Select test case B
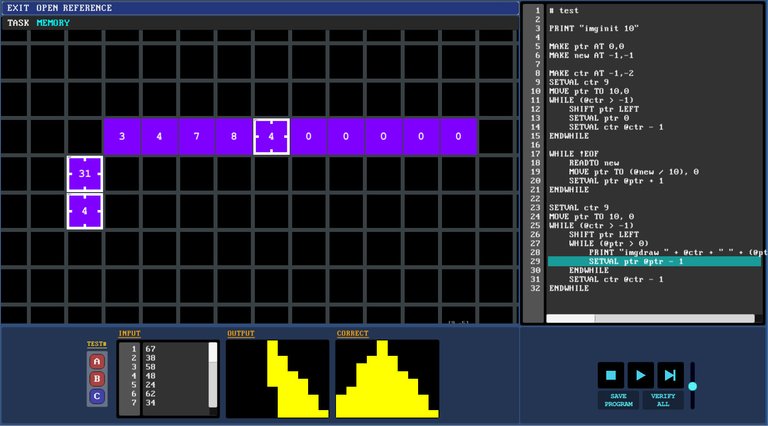This screenshot has height=426, width=768. coord(97,378)
